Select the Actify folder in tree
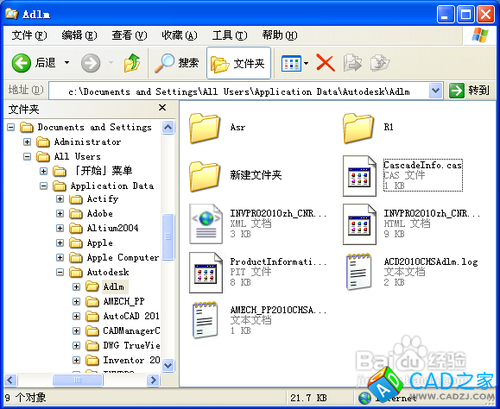 point(94,199)
